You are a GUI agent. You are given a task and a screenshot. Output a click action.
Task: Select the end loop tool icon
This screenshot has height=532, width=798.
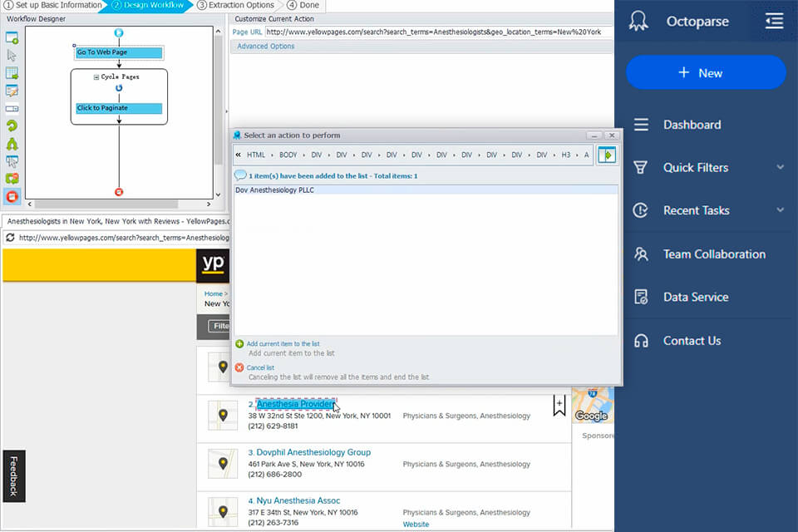tap(12, 179)
